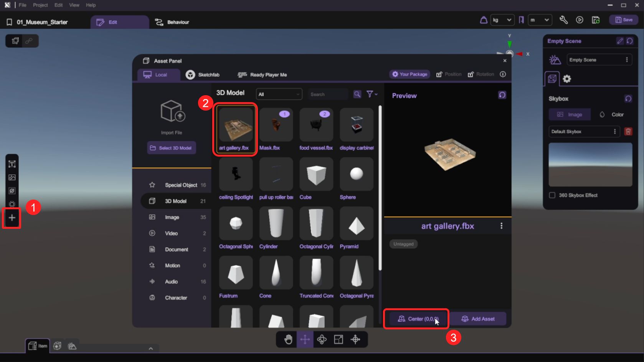
Task: Open the All filter dropdown for 3D Model
Action: [x=279, y=94]
